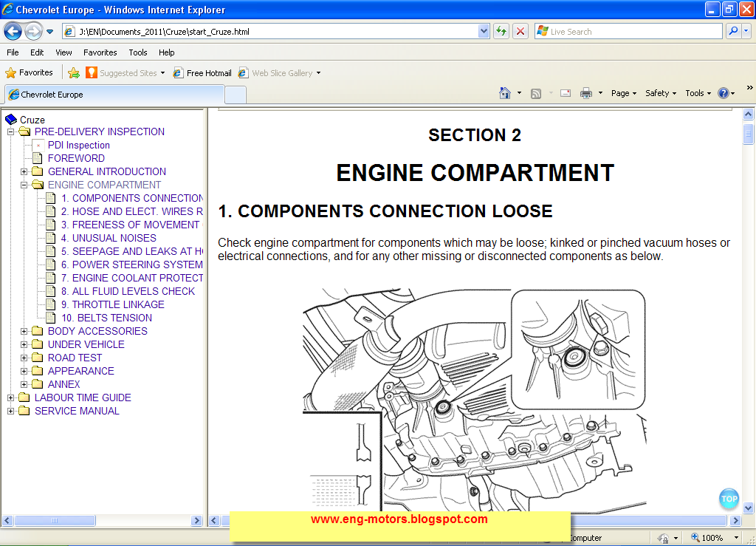
Task: Open 2. HOSE AND ELECT. WIRES topic
Action: pyautogui.click(x=132, y=211)
